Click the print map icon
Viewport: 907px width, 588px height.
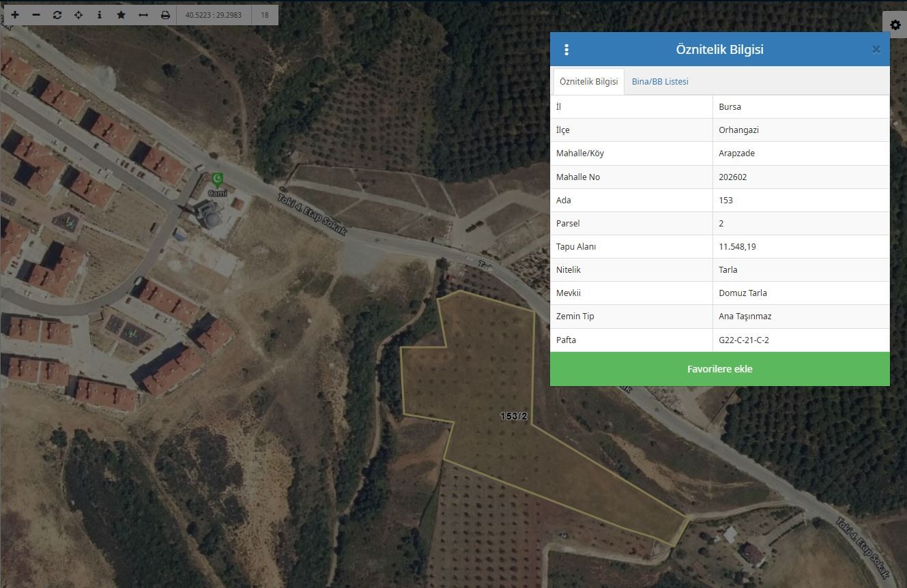(x=165, y=14)
